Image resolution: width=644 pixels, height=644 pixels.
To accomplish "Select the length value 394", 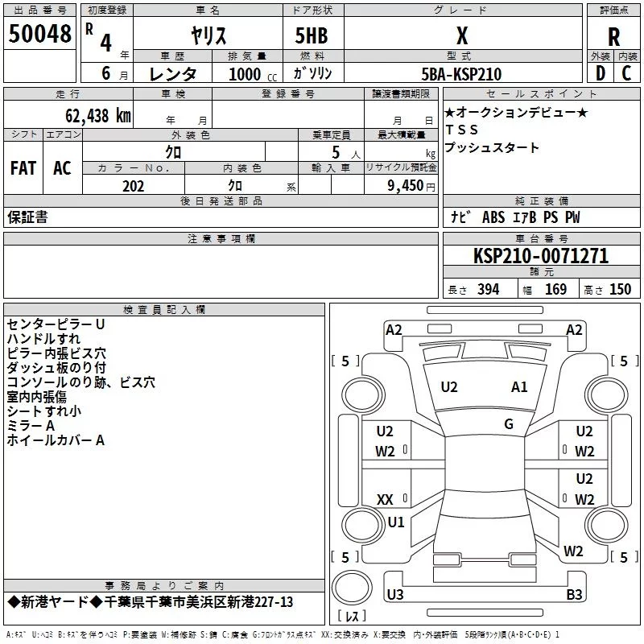I will pos(489,290).
